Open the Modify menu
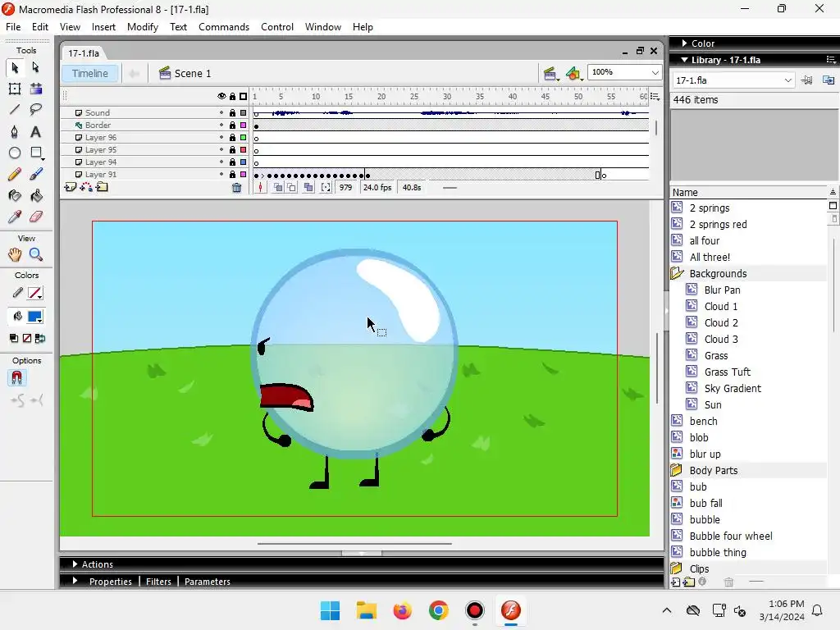This screenshot has height=630, width=840. pos(143,27)
